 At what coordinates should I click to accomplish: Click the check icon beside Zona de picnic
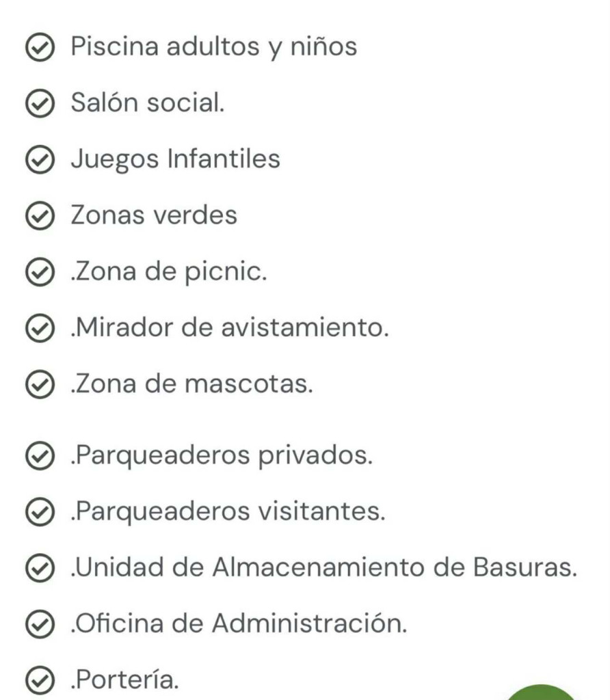(x=40, y=273)
